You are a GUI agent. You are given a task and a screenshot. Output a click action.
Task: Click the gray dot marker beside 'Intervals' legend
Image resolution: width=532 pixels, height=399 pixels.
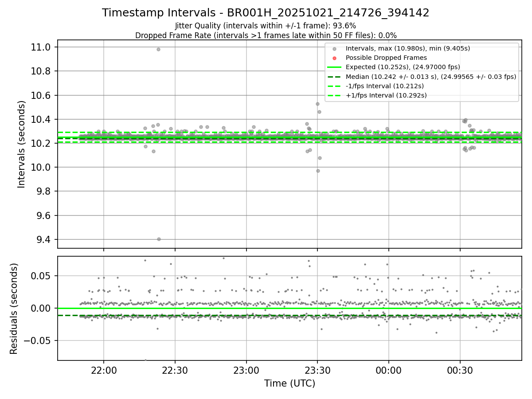coord(334,49)
